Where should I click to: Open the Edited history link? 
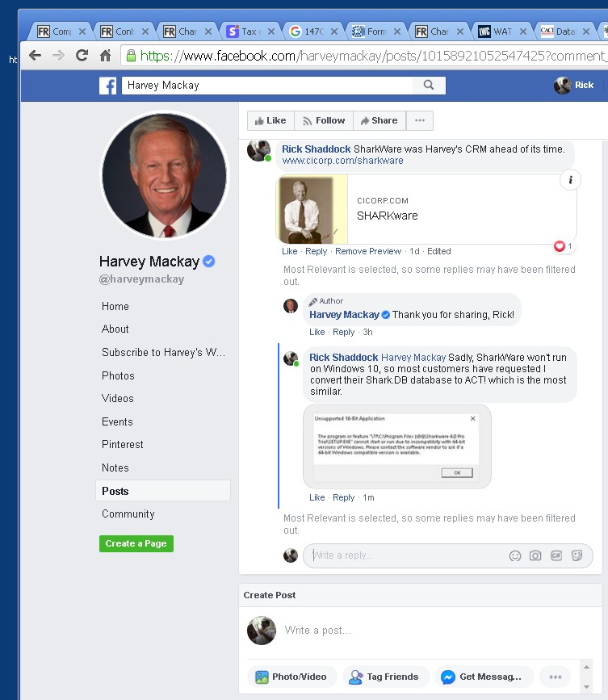pos(438,251)
